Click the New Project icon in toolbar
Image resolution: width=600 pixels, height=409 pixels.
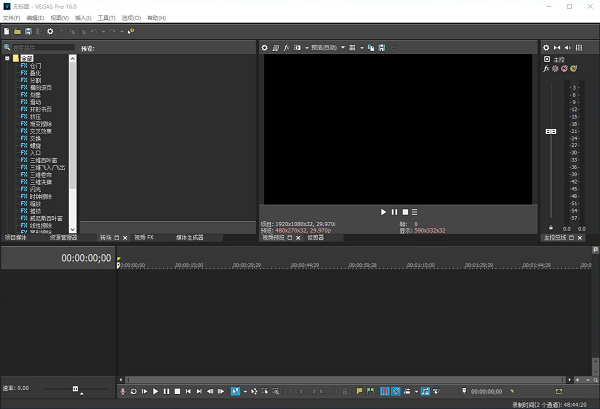click(x=7, y=31)
